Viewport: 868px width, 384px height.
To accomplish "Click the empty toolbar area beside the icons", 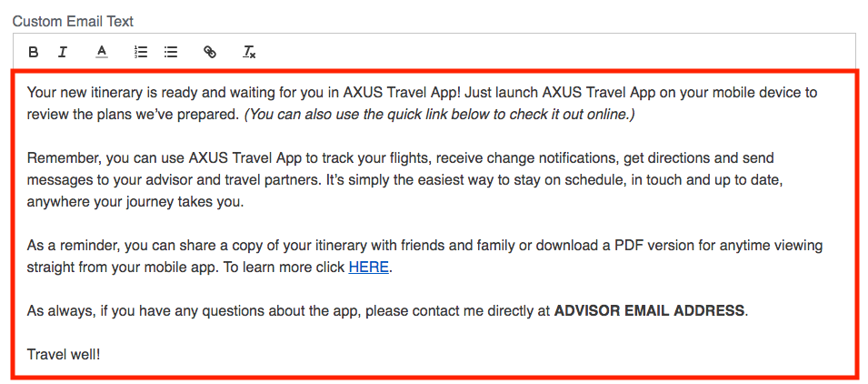I will (554, 52).
